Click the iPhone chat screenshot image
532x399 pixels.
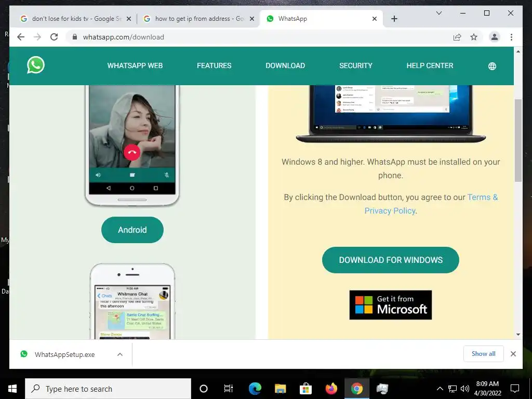(132, 301)
